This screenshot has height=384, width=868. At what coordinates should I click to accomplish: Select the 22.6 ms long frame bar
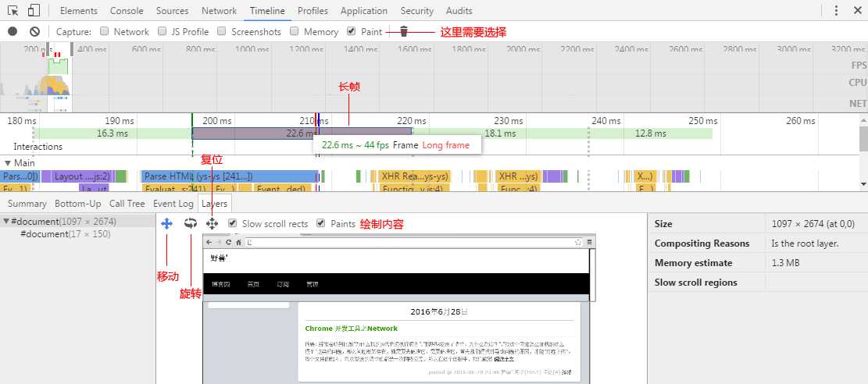[302, 133]
